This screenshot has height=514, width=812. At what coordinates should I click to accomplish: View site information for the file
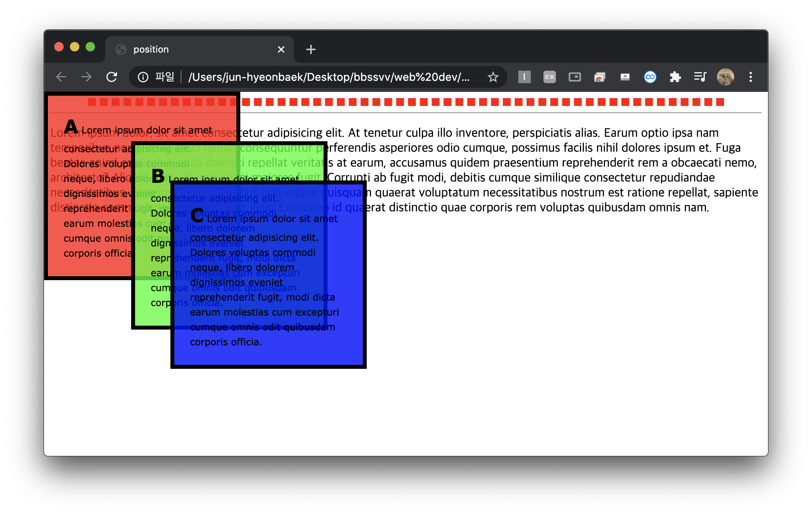pos(143,77)
